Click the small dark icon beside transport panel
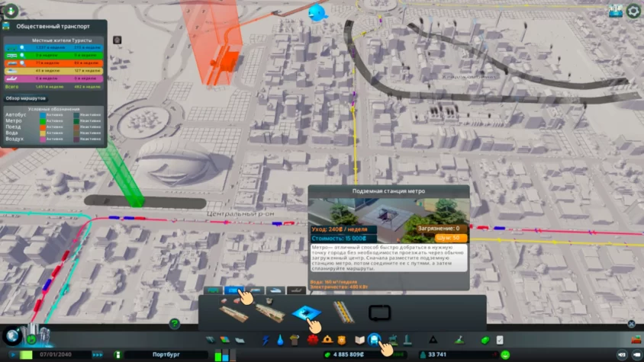Screen dimensions: 644x362 tap(117, 40)
